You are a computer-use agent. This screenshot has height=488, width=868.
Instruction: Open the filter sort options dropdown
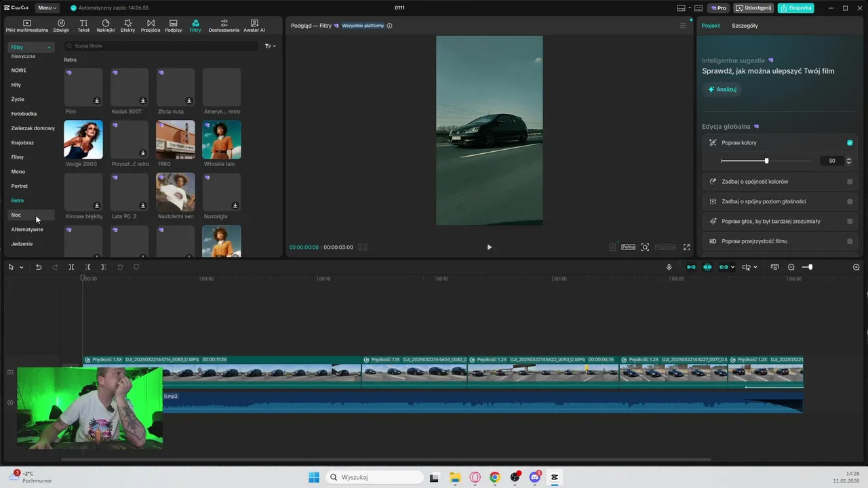point(270,46)
